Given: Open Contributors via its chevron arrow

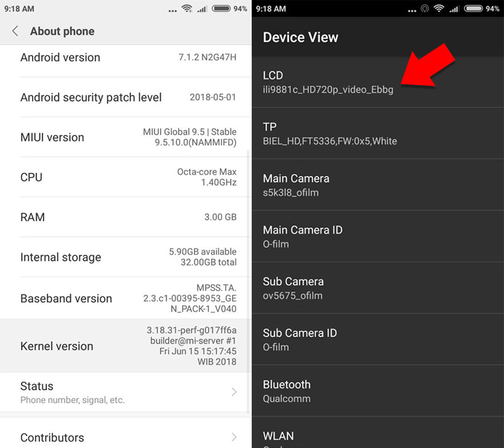Looking at the screenshot, I should pyautogui.click(x=234, y=437).
